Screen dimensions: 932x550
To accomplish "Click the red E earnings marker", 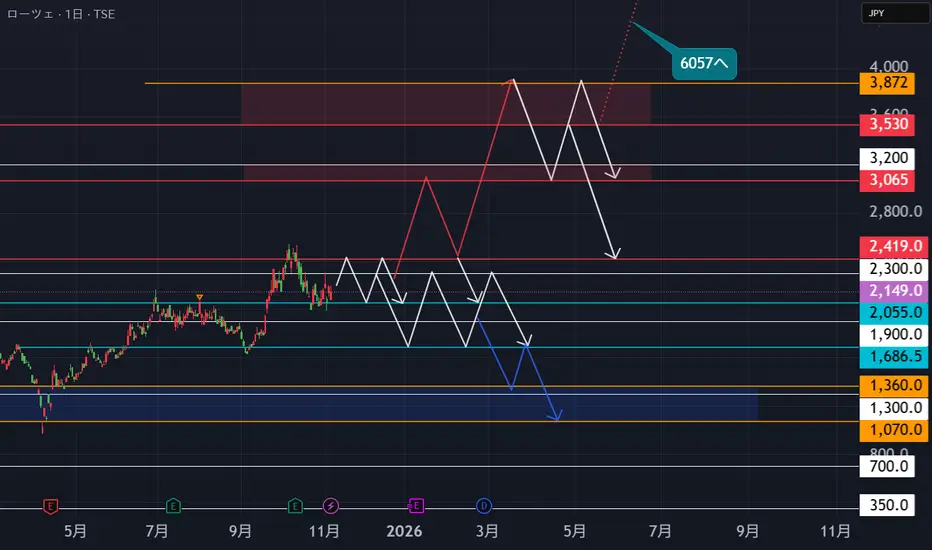I will click(x=51, y=507).
